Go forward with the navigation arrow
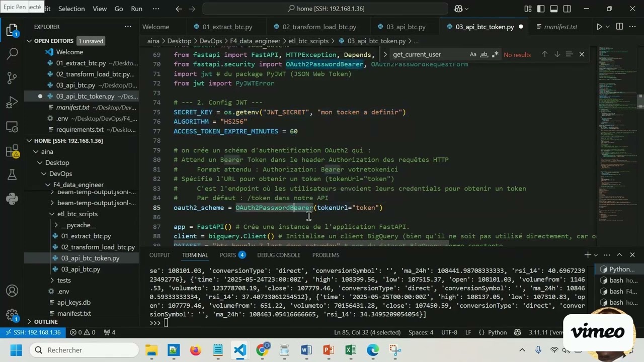The height and width of the screenshot is (362, 644). coord(193,9)
